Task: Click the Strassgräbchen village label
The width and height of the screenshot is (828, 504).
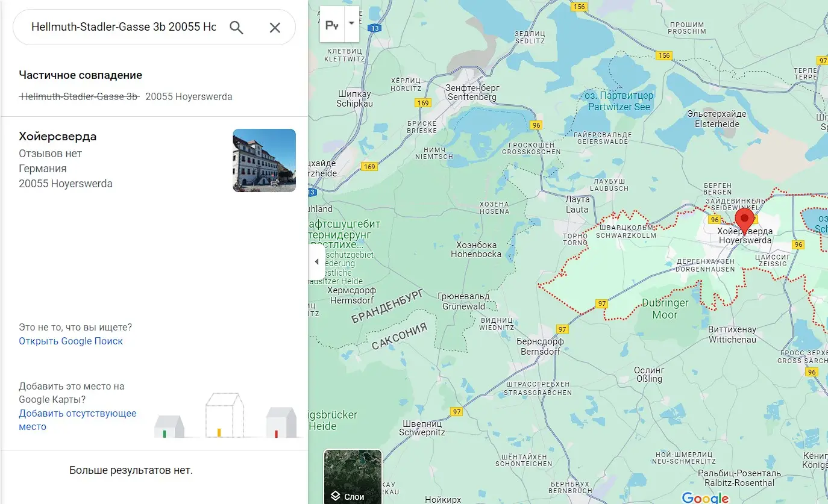Action: 538,388
